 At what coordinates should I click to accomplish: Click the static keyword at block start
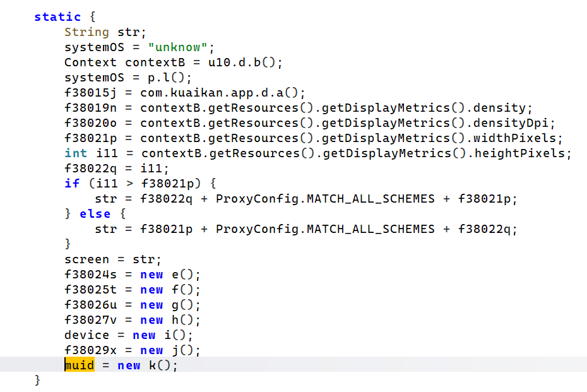click(x=57, y=17)
